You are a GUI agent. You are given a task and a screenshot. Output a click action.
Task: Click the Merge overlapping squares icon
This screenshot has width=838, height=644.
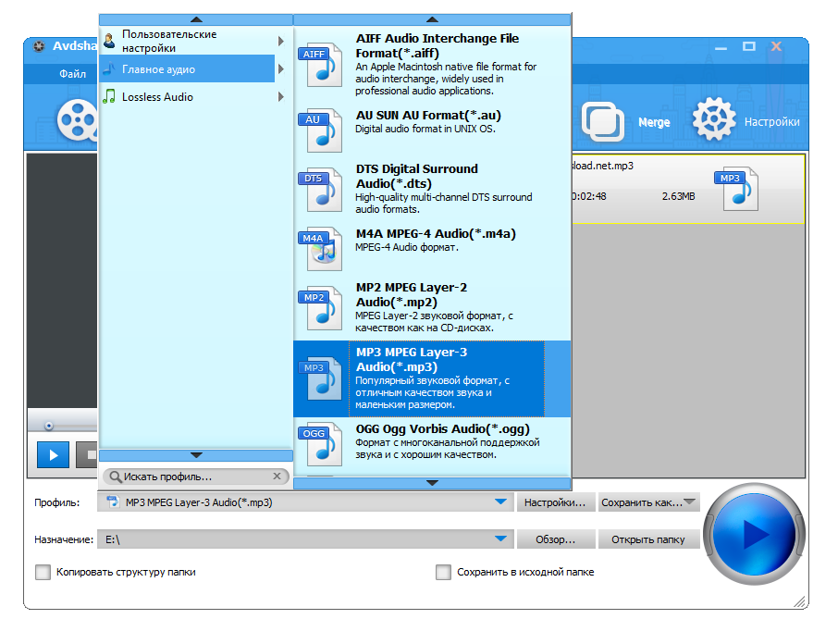pos(603,121)
